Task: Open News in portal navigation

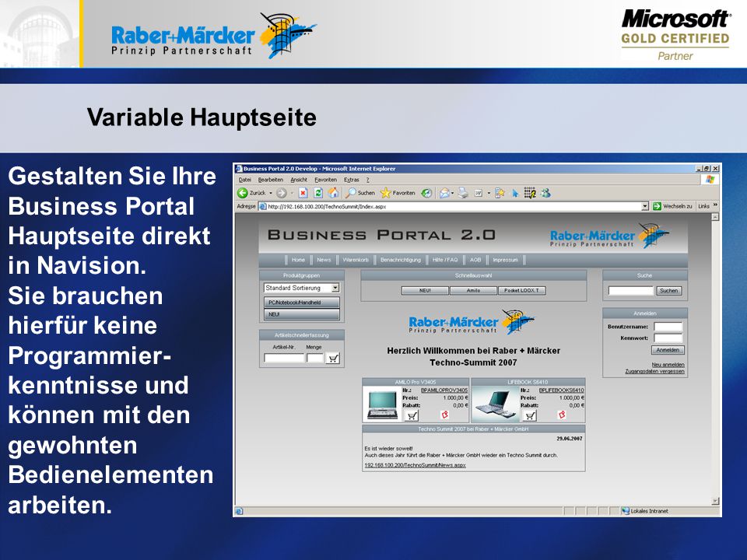Action: (324, 260)
